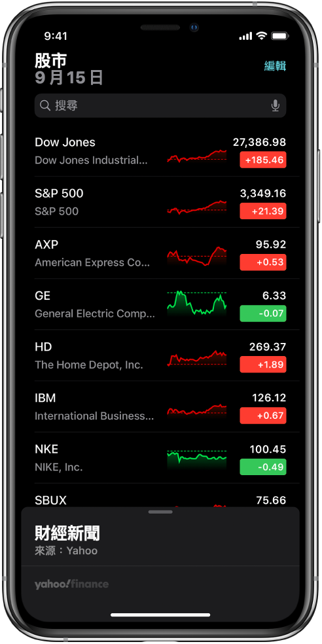This screenshot has width=322, height=644.
Task: Toggle the NKE -0.49 change badge
Action: 263,467
